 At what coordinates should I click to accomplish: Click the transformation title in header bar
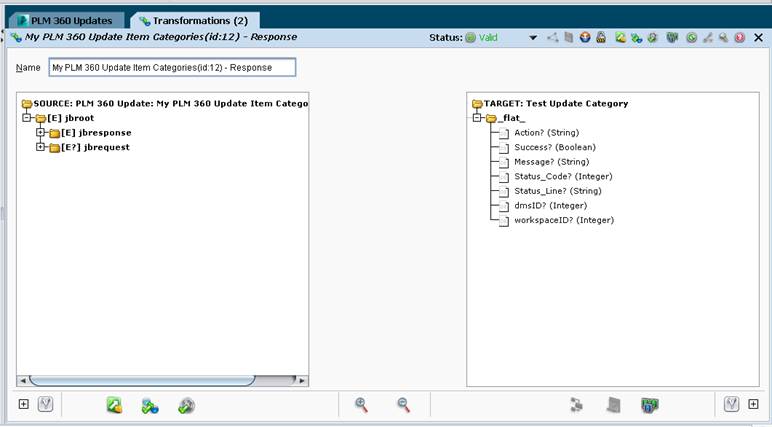161,37
